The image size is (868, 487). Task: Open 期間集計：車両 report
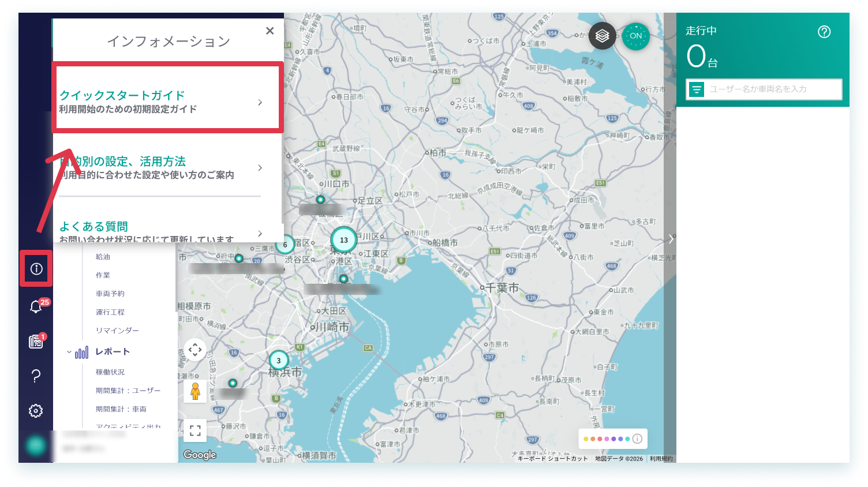click(121, 409)
